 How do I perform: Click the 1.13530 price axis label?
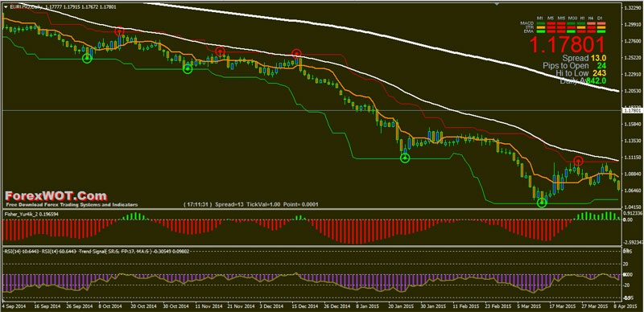pyautogui.click(x=633, y=141)
